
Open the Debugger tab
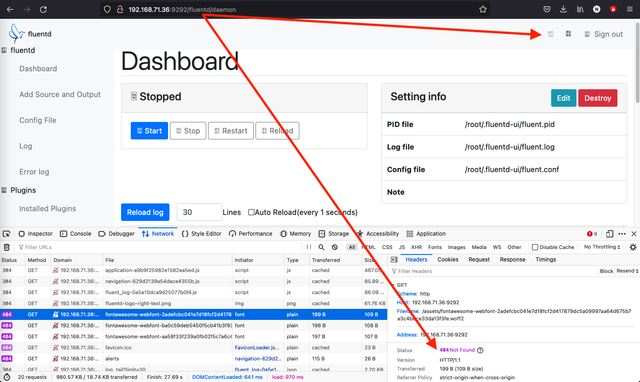(x=116, y=234)
